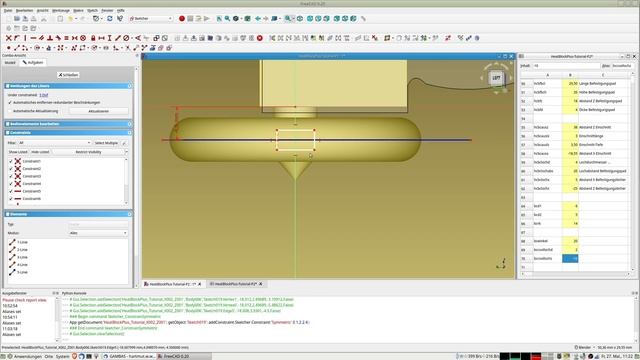Click the Measure distance ruler icon

click(x=363, y=18)
